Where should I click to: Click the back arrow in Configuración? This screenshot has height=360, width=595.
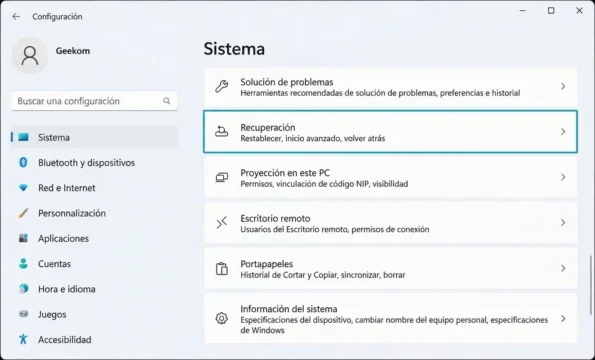[x=16, y=16]
